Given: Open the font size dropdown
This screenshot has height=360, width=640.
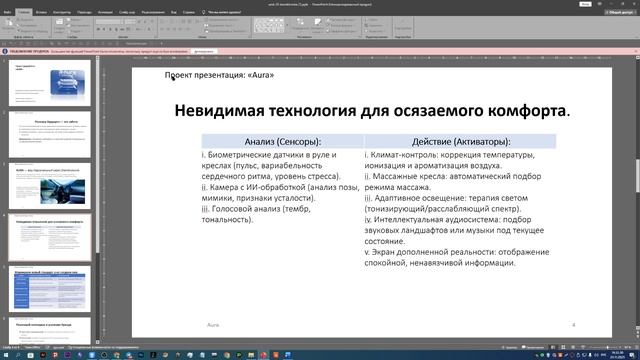Looking at the screenshot, I should point(134,22).
